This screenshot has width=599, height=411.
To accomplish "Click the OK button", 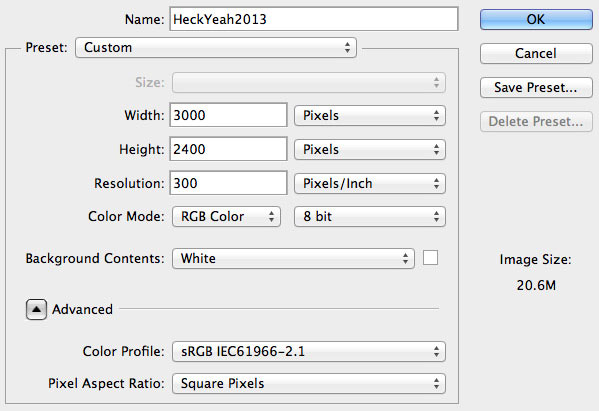I will coord(536,19).
